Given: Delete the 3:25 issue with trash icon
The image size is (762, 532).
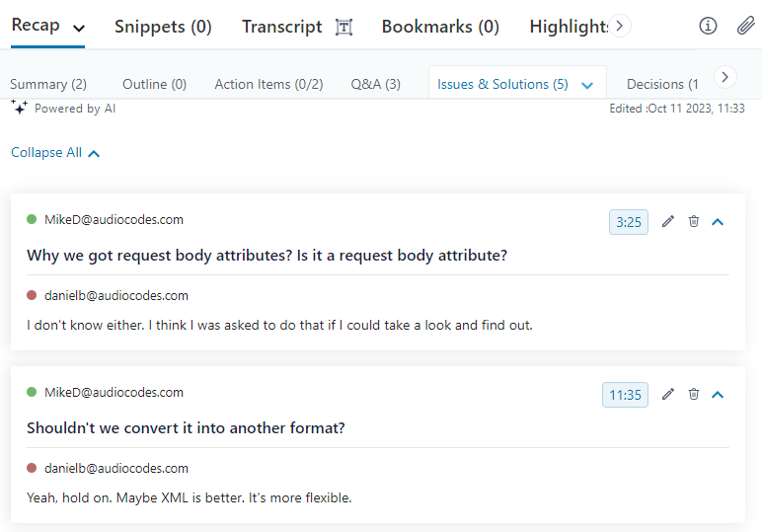Looking at the screenshot, I should click(x=694, y=221).
